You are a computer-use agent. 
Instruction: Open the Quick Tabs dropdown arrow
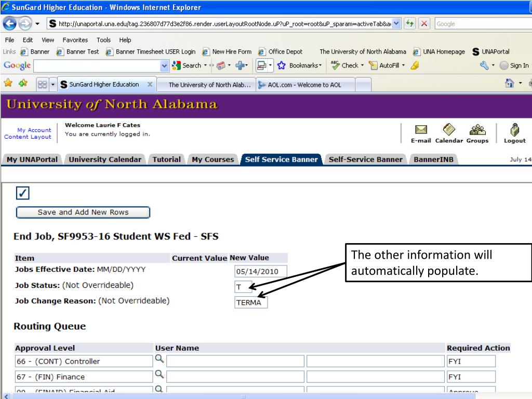pyautogui.click(x=52, y=84)
